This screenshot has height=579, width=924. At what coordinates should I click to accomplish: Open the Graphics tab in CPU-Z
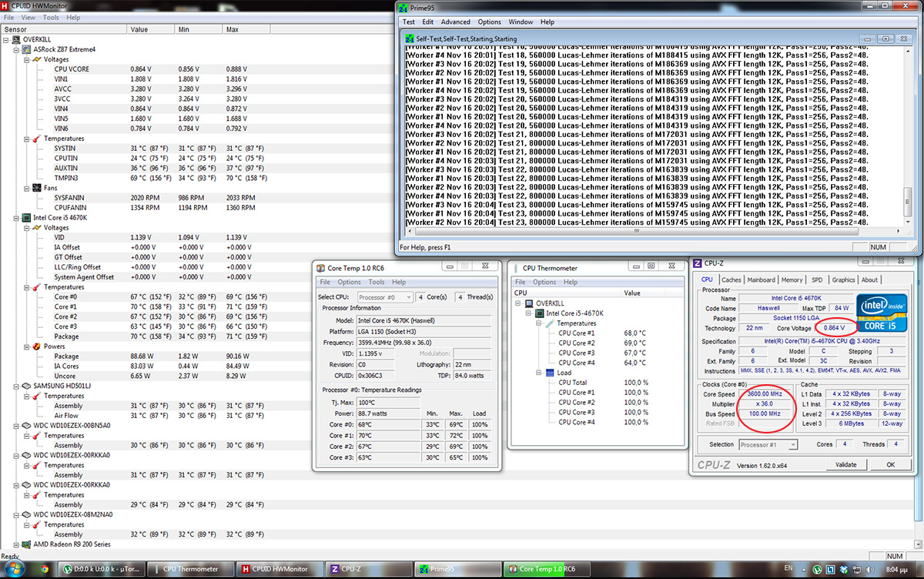coord(843,279)
